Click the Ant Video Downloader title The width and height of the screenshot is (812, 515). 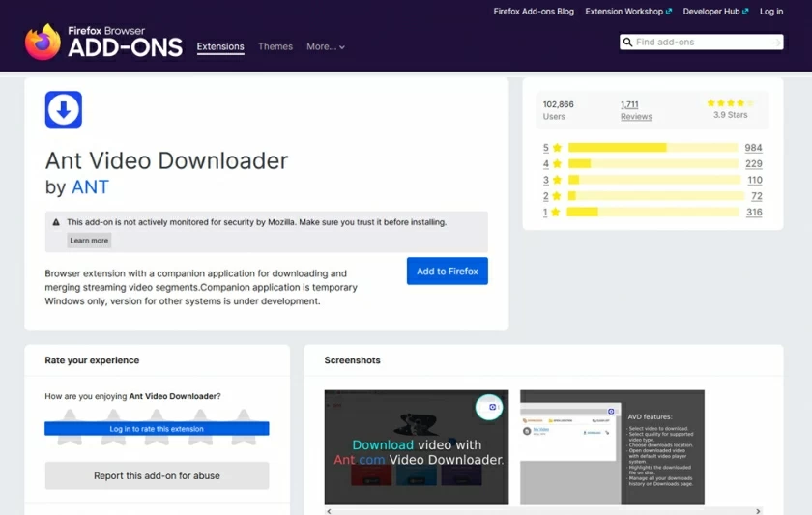tap(166, 160)
